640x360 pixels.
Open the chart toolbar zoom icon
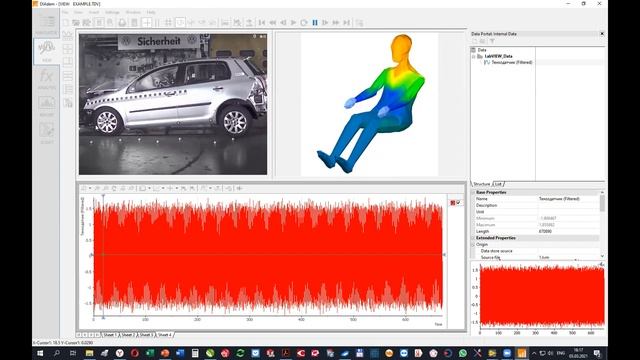97,188
